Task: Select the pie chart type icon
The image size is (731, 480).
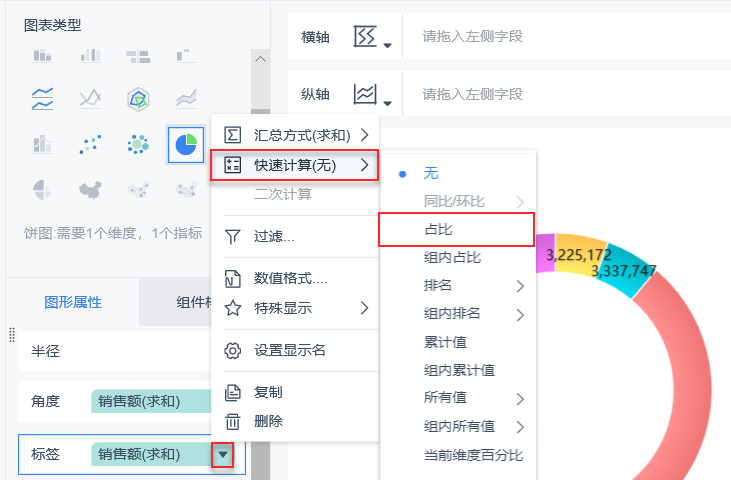Action: [186, 144]
